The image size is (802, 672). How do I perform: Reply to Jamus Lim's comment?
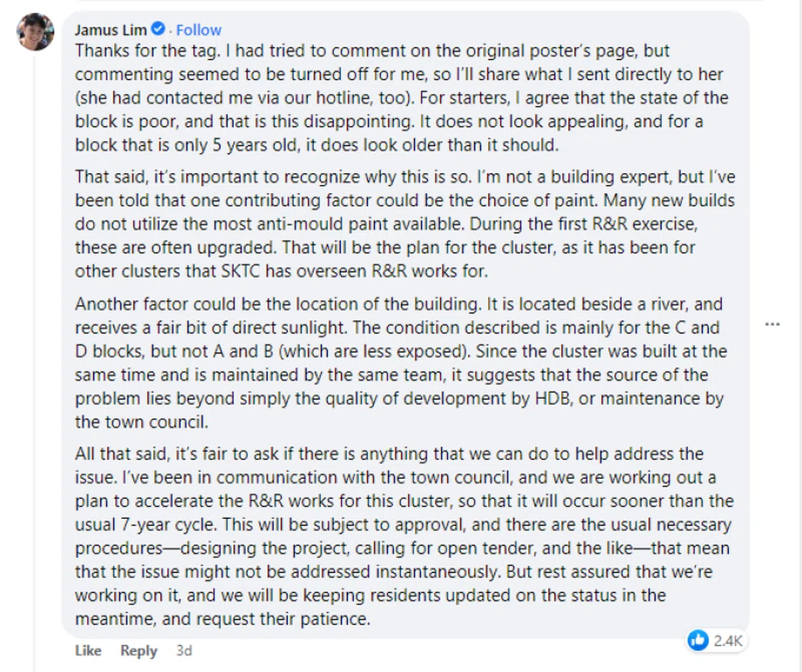pos(138,651)
